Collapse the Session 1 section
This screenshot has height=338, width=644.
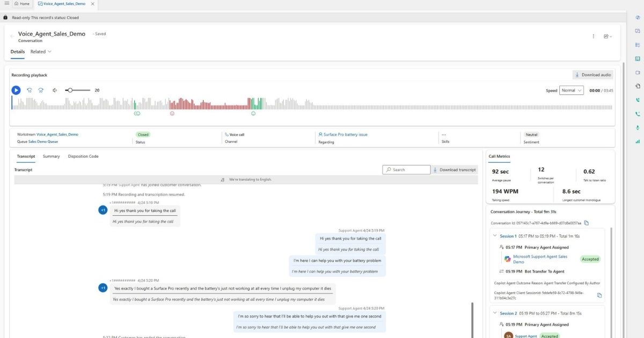tap(494, 236)
